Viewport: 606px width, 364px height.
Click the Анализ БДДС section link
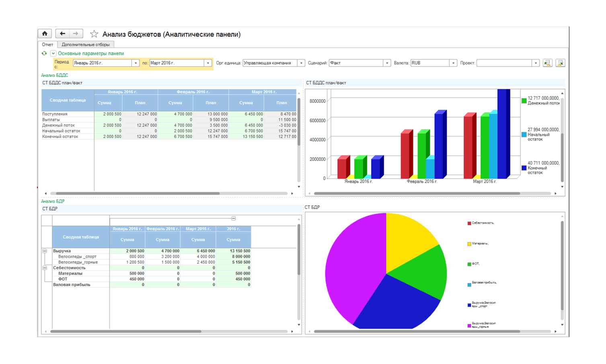(x=55, y=75)
